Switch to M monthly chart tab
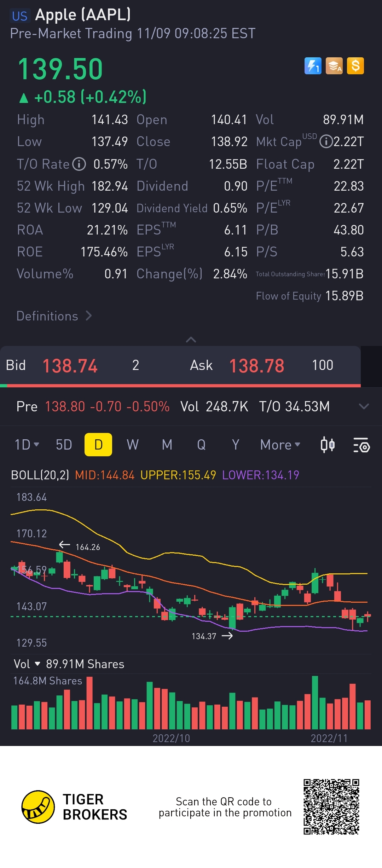The height and width of the screenshot is (868, 382). (x=167, y=445)
